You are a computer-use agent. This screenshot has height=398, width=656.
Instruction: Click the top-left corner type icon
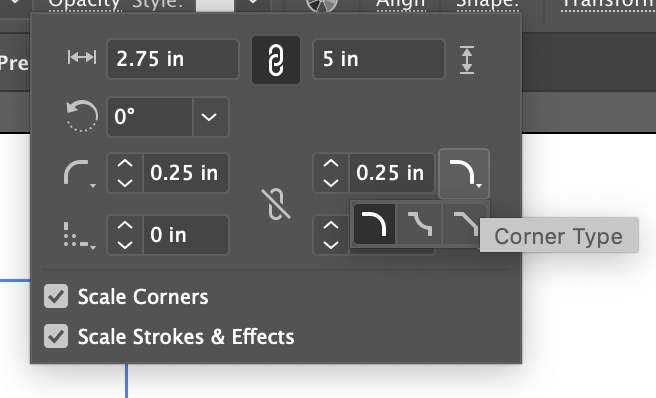[x=79, y=173]
